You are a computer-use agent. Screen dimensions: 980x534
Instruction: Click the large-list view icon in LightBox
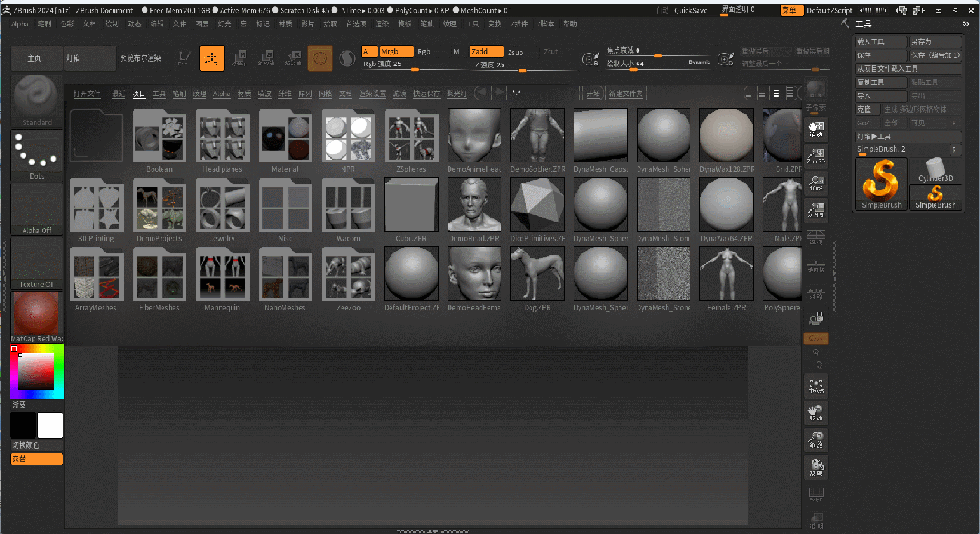click(x=777, y=94)
